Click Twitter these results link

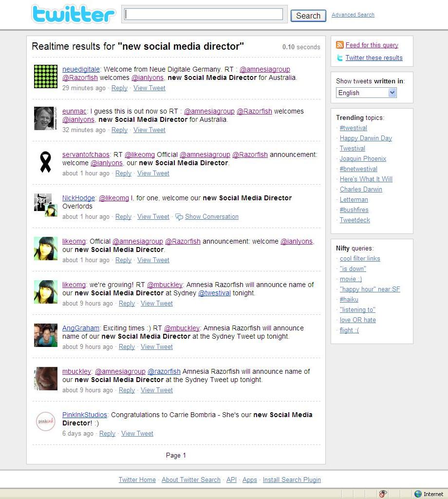pyautogui.click(x=374, y=58)
